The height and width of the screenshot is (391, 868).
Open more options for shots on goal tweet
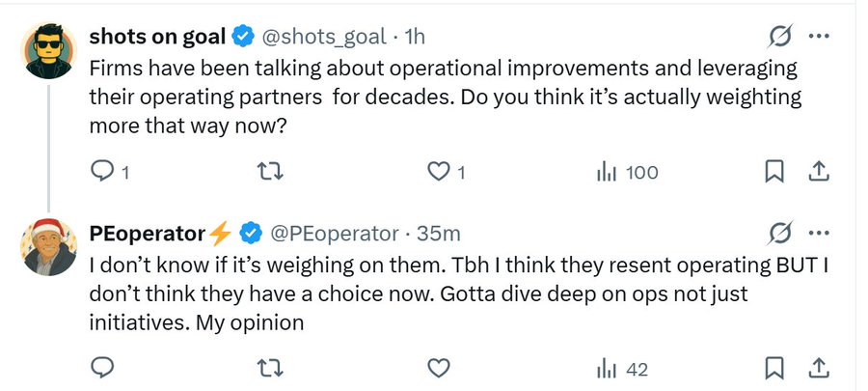coord(819,37)
